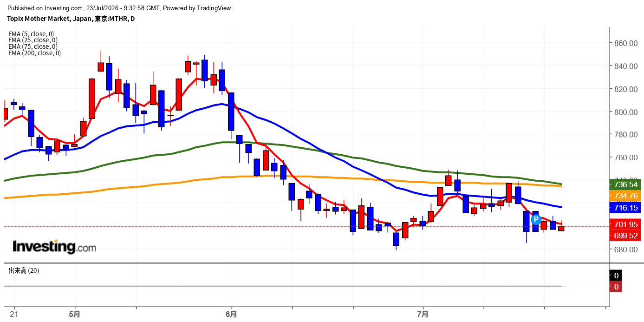This screenshot has width=644, height=322.
Task: Click the red 701.95 price label
Action: 625,224
